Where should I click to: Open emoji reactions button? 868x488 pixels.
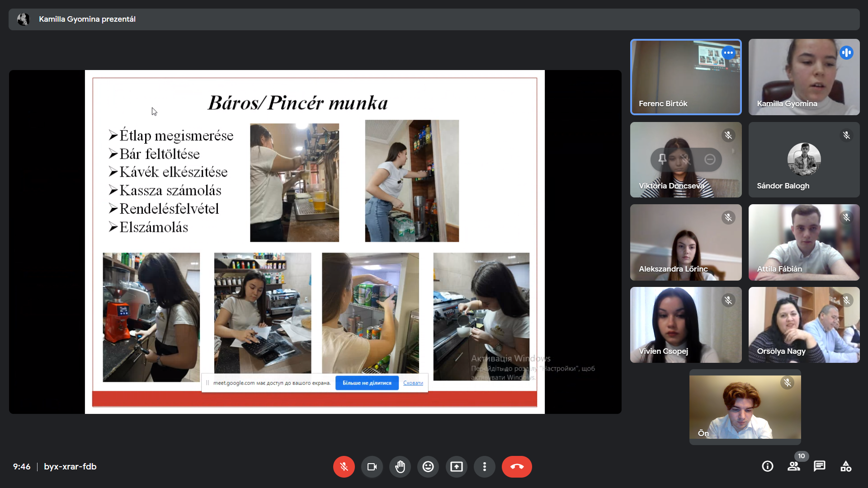(x=428, y=467)
